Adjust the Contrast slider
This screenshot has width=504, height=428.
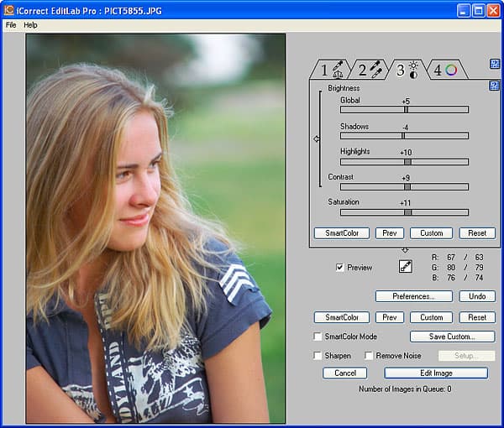pos(404,187)
